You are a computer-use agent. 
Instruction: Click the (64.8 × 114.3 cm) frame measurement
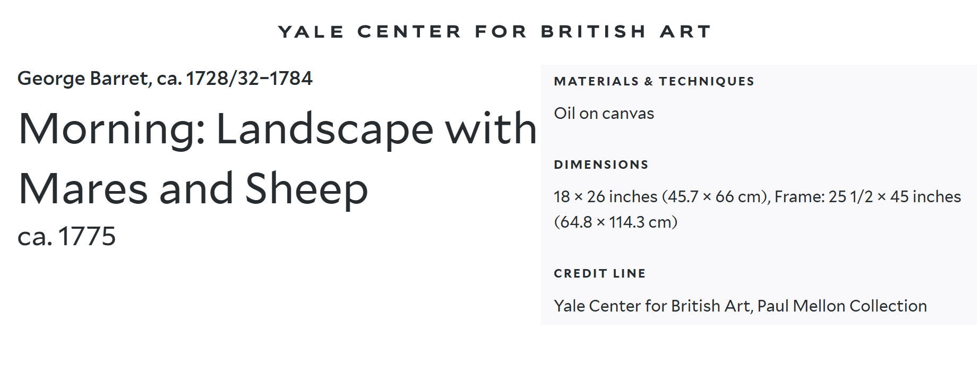pyautogui.click(x=615, y=222)
